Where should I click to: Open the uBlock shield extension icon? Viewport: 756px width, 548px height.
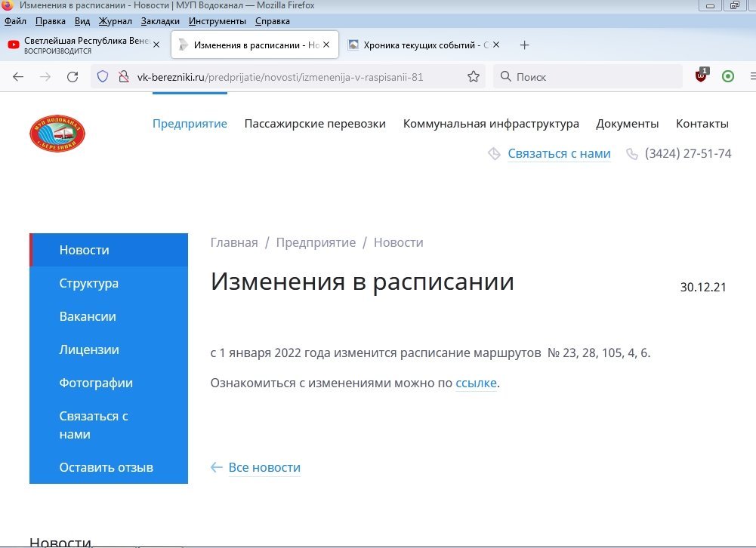(702, 75)
